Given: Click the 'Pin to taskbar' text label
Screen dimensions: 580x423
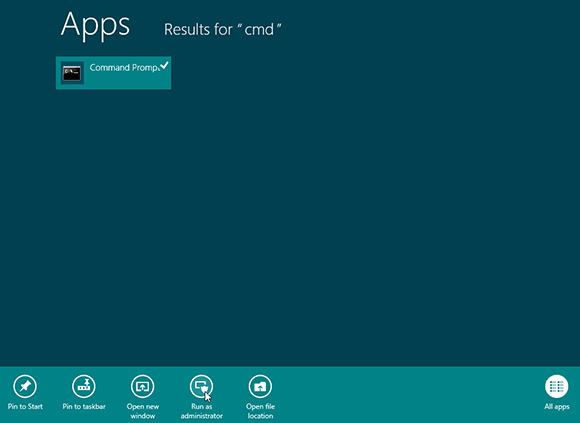Looking at the screenshot, I should [x=84, y=406].
